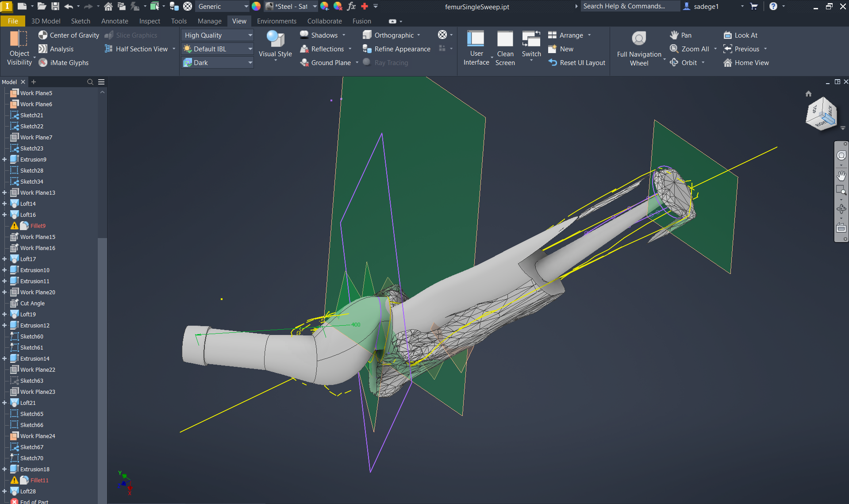Expand the Extrusion9 feature in the browser
849x504 pixels.
tap(4, 159)
